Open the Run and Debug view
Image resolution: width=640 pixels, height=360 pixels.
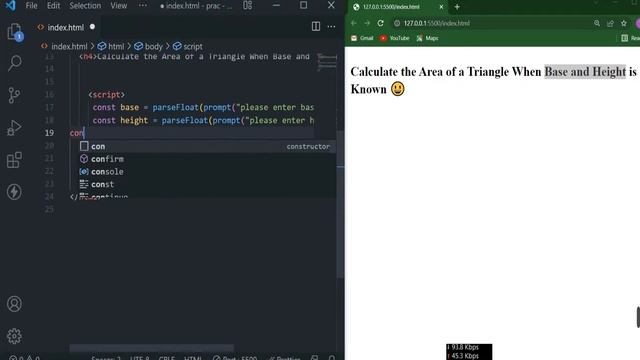point(14,127)
